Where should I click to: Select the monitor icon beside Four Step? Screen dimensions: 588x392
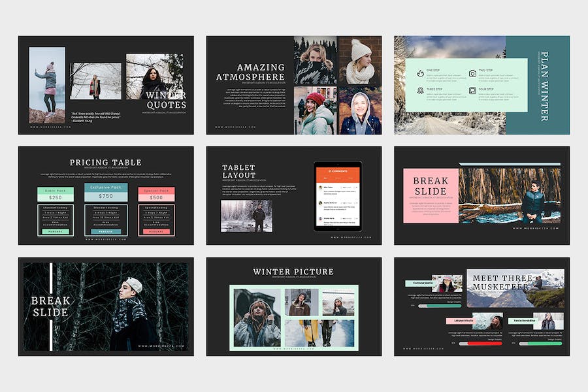(x=472, y=91)
